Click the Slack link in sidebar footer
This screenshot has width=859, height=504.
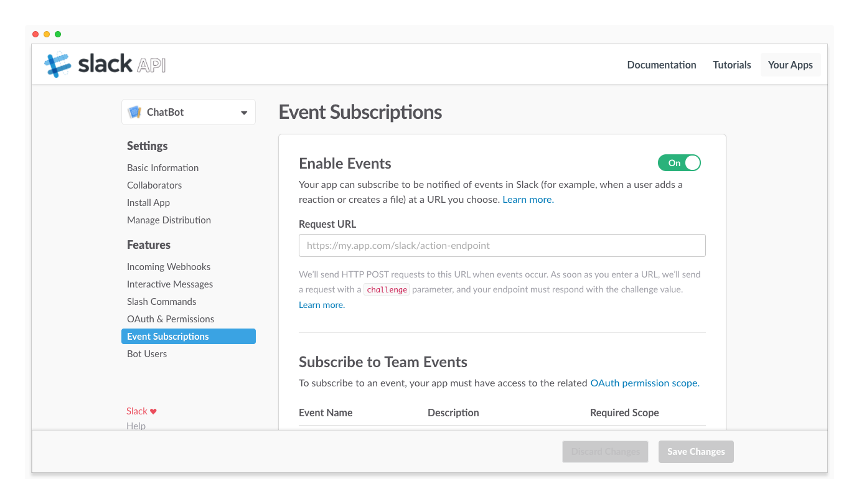[137, 411]
